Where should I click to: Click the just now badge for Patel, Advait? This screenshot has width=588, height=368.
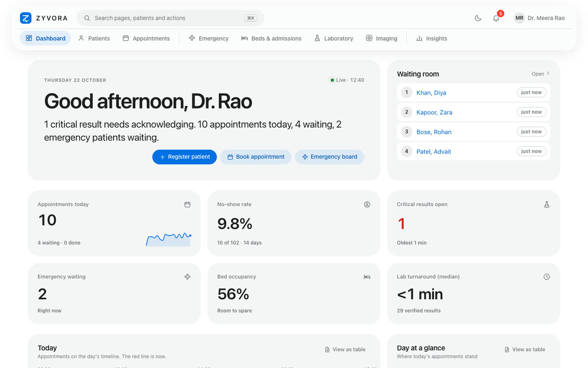tap(531, 151)
